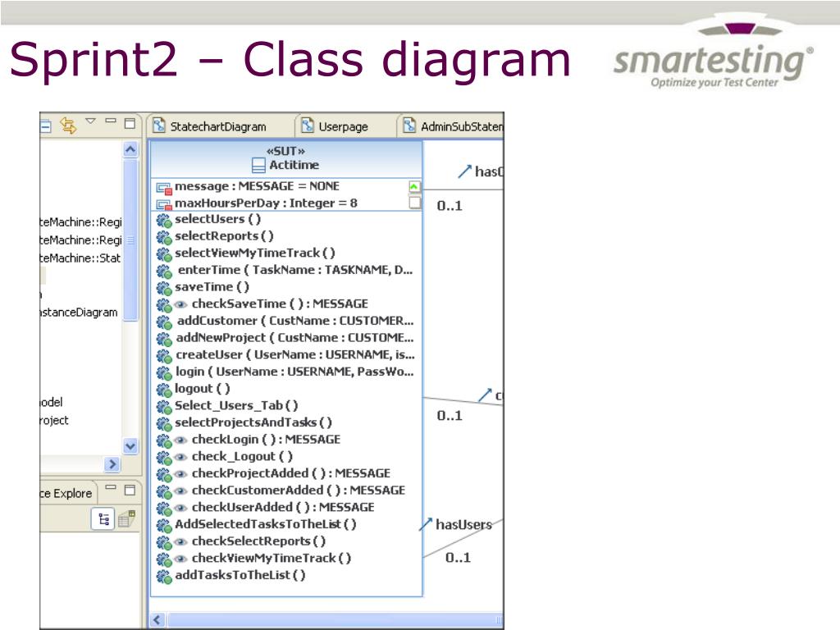Select the roject tree item
Screen dimensions: 840x630
(54, 421)
